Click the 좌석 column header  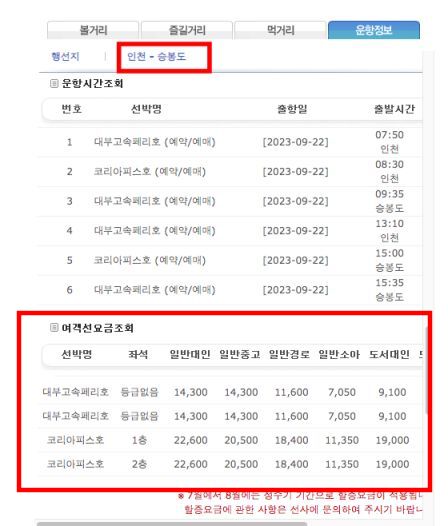pyautogui.click(x=138, y=354)
